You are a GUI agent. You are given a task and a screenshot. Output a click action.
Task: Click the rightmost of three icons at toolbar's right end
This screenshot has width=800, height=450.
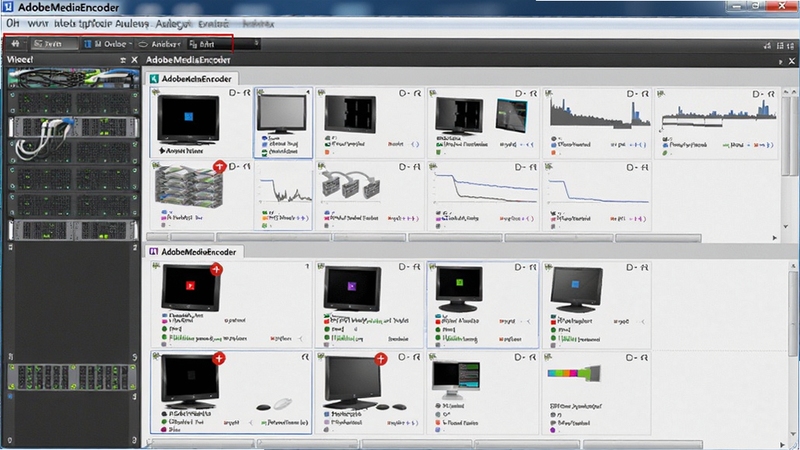click(791, 45)
